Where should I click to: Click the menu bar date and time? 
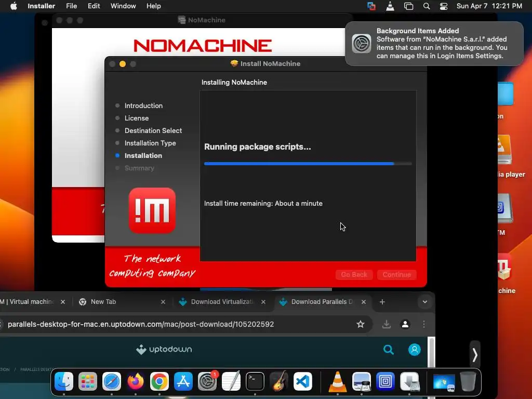click(x=489, y=6)
